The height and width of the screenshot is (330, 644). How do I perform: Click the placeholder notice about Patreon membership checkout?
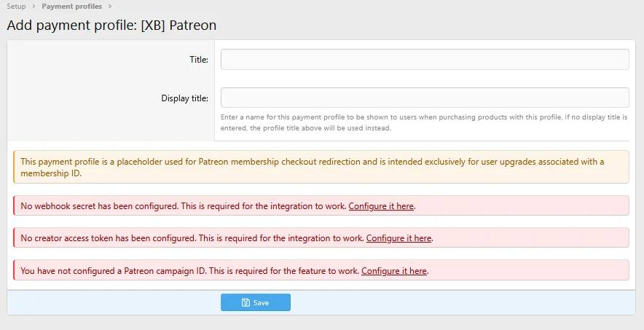321,167
